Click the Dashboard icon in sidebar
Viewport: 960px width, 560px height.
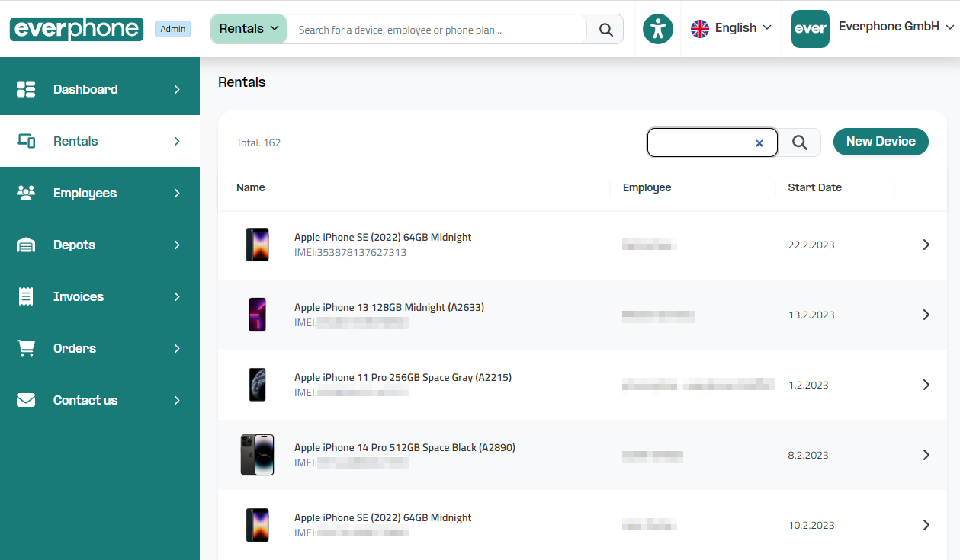click(26, 89)
